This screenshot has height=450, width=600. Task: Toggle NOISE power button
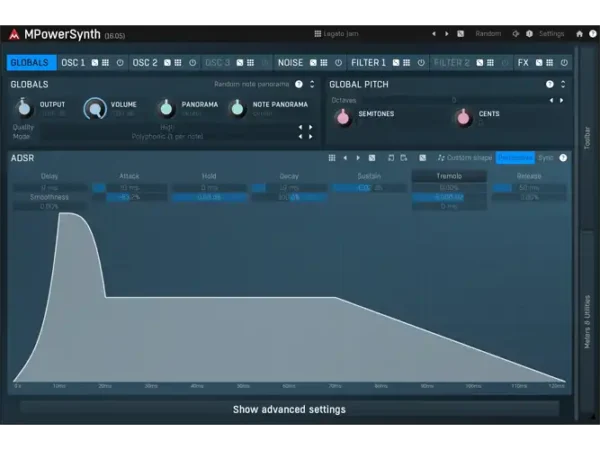(x=338, y=63)
